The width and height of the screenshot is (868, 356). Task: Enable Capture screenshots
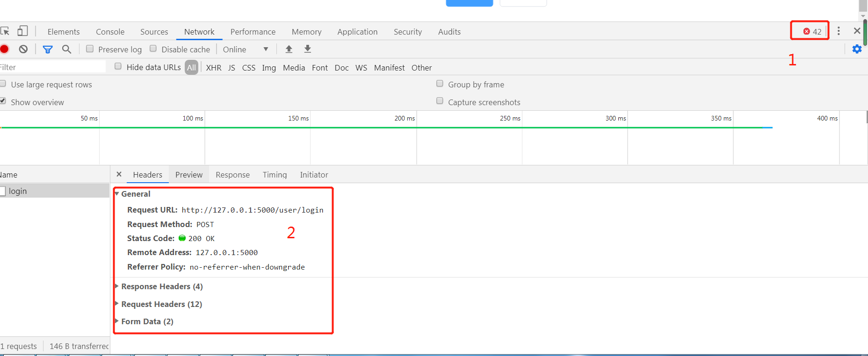(440, 101)
